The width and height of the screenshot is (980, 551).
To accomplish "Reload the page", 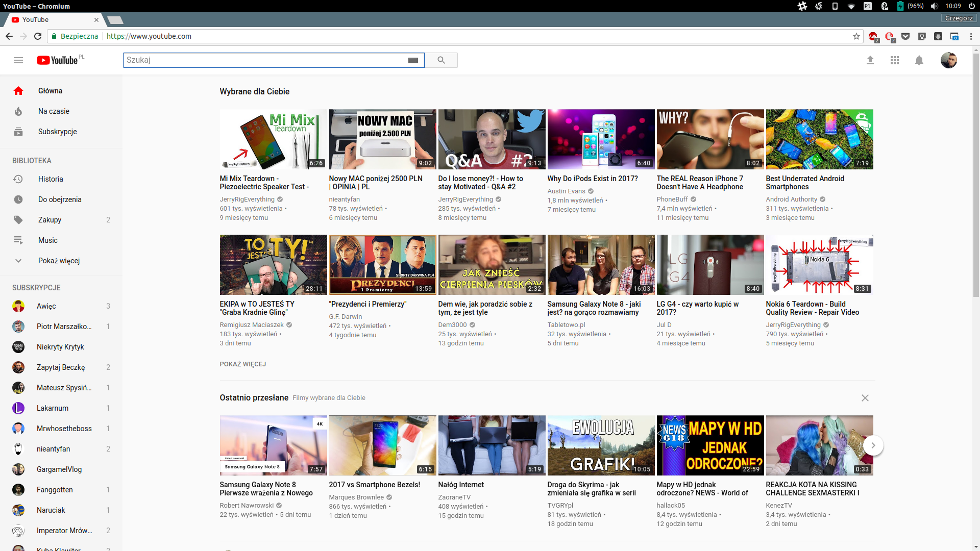I will coord(38,36).
